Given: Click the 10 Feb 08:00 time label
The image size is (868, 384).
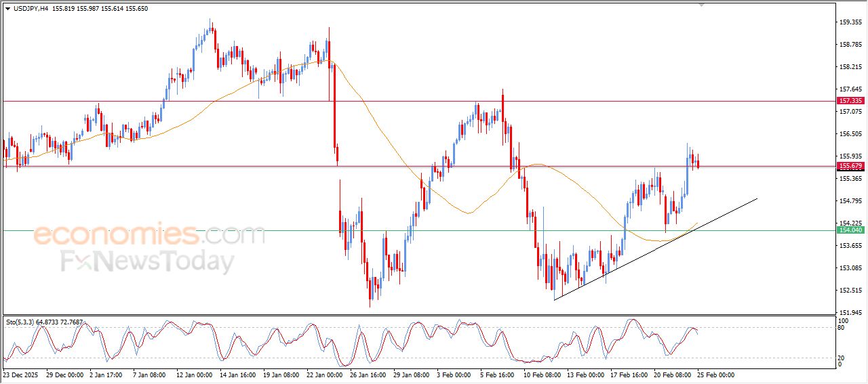Looking at the screenshot, I should (541, 375).
